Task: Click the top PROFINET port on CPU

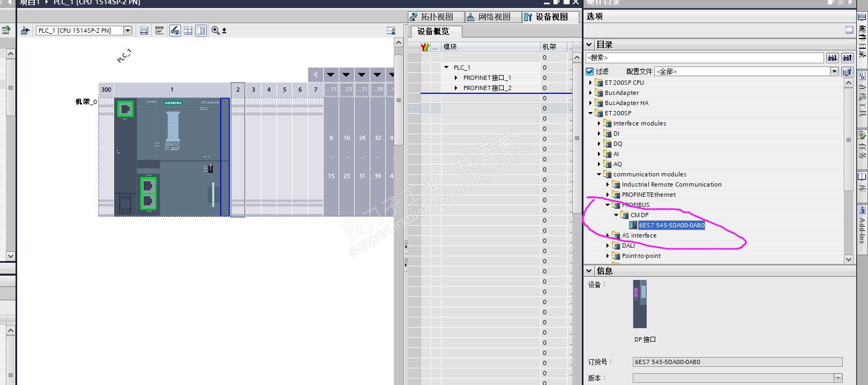Action: 125,109
